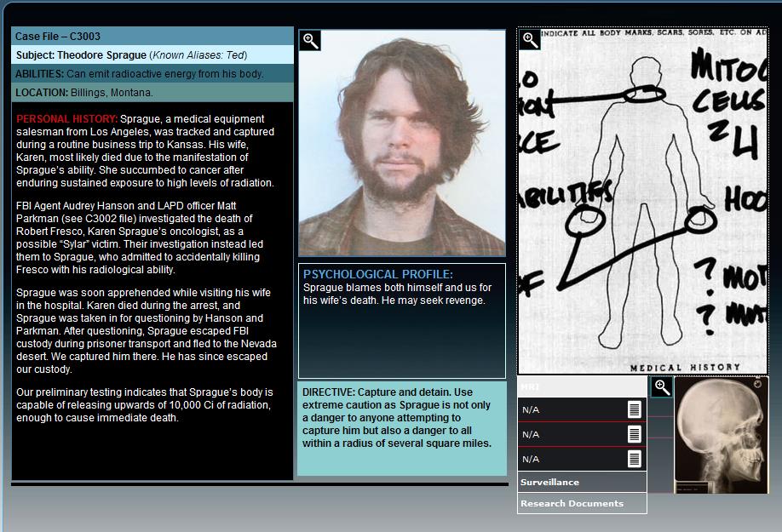Open the second N/A document icon

tap(634, 435)
